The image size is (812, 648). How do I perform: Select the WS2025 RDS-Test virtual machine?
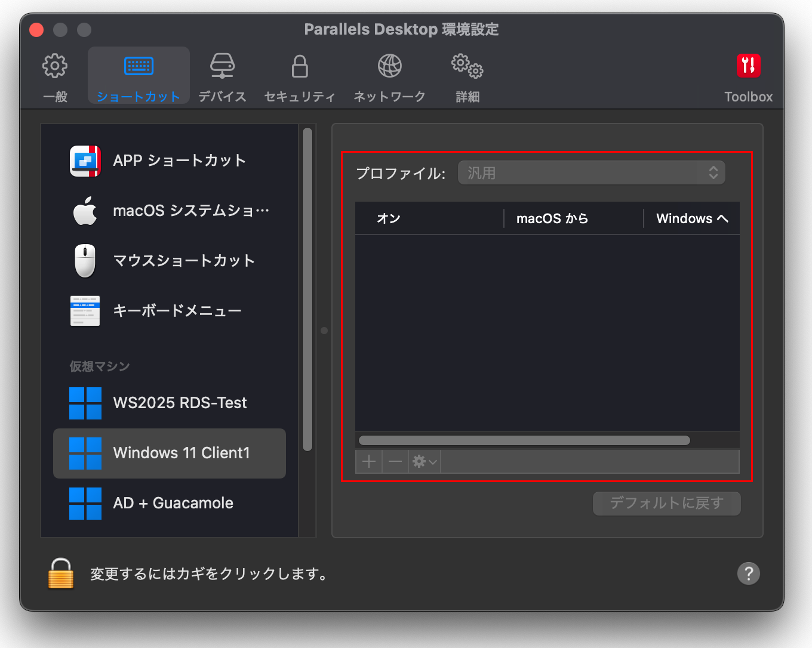tap(170, 403)
